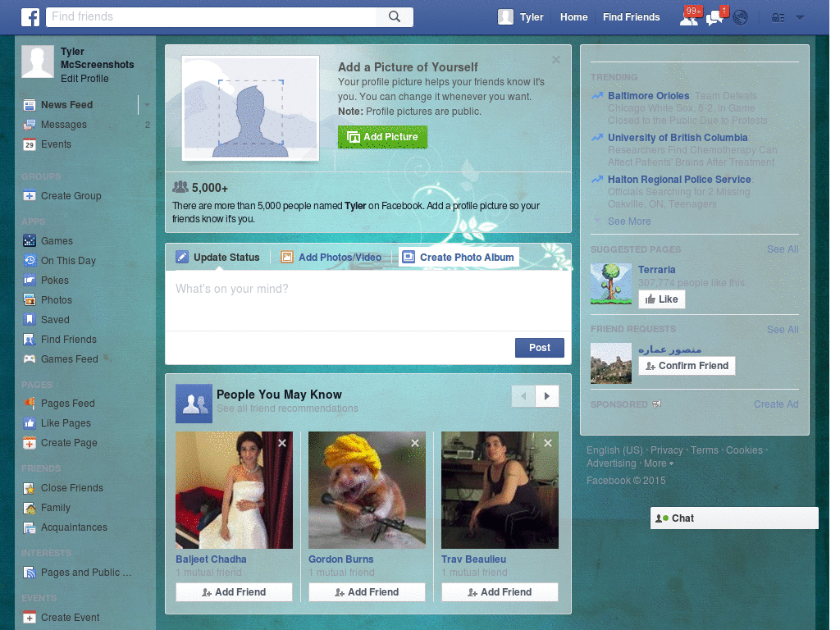Open the globe notifications icon

[x=741, y=18]
